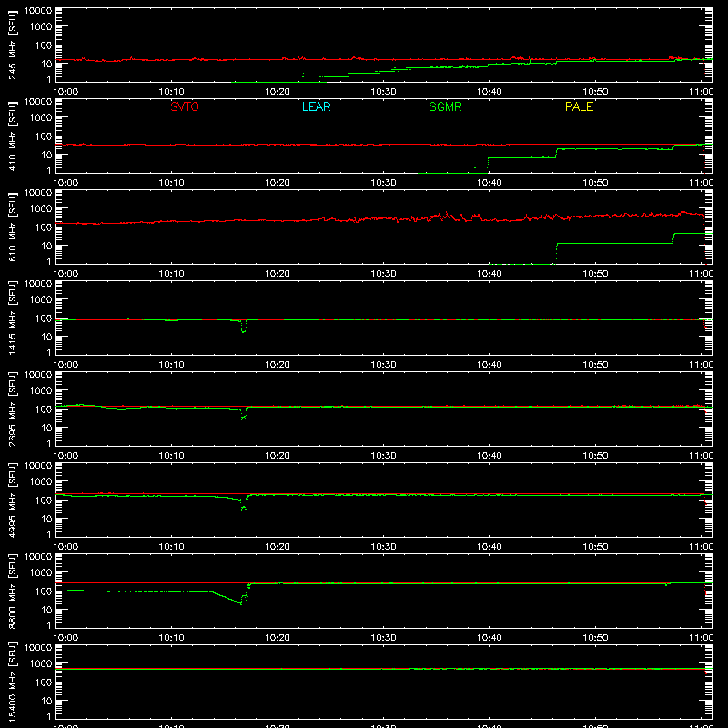
Task: Click the green dip in the 1415 MHz trace
Action: pyautogui.click(x=243, y=327)
